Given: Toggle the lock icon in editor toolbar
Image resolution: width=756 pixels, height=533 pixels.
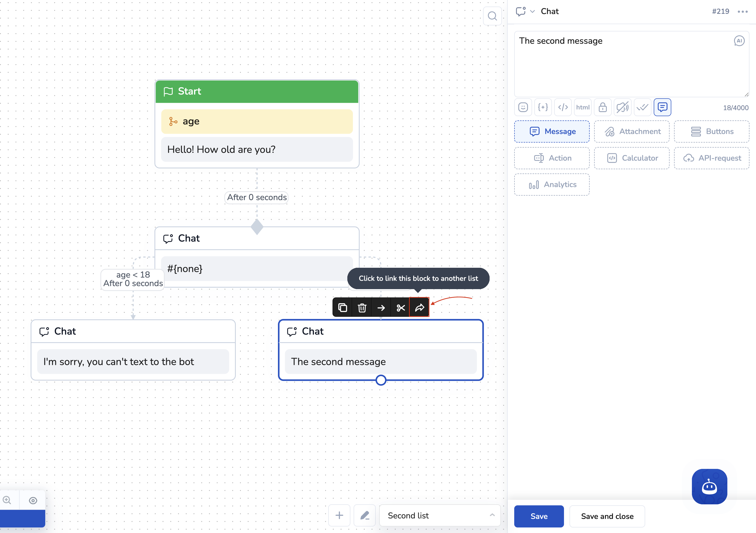Looking at the screenshot, I should point(602,107).
